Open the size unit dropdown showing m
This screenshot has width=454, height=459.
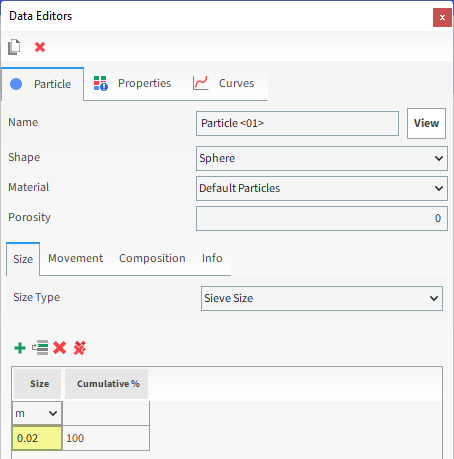[x=37, y=413]
